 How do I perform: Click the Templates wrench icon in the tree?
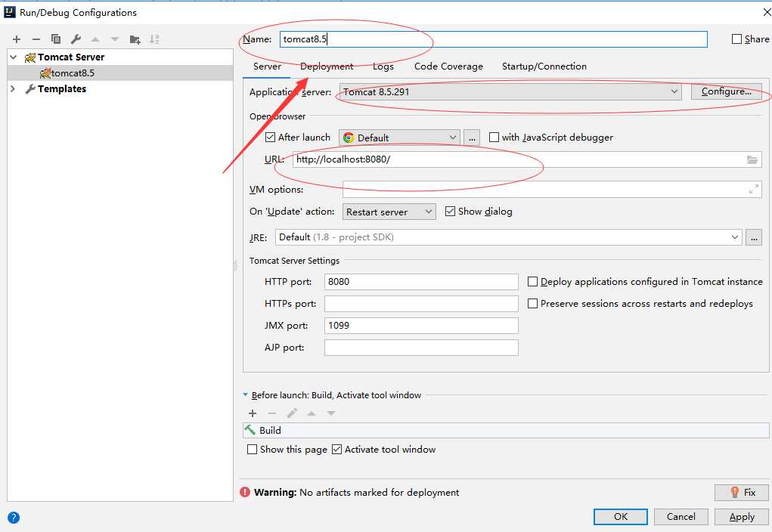click(x=30, y=89)
